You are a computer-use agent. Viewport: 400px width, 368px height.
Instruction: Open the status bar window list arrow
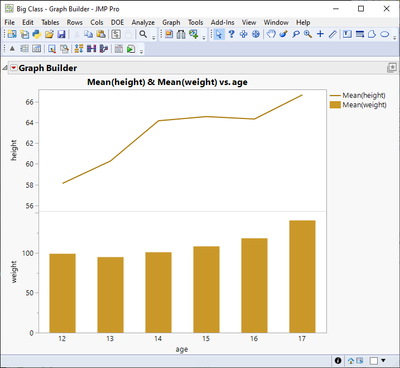(383, 360)
